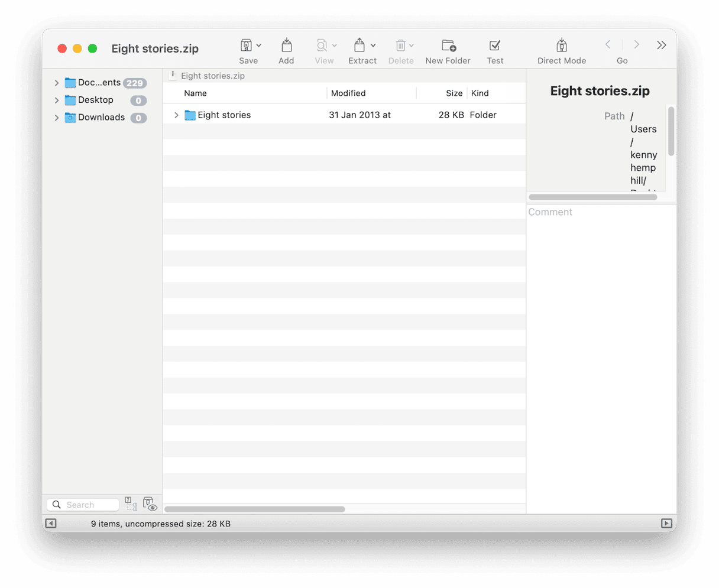Viewport: 719px width, 588px height.
Task: Add files with the Add icon
Action: [286, 45]
